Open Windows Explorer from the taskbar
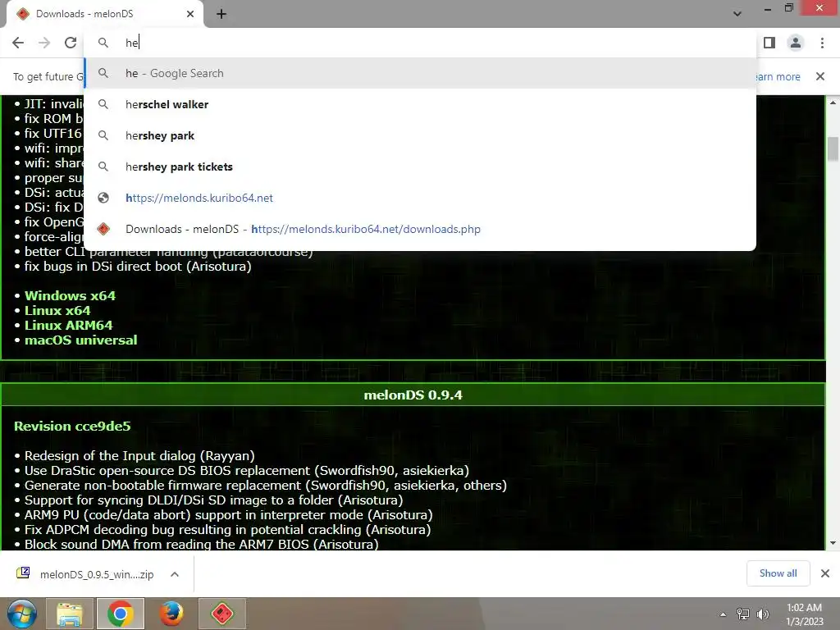This screenshot has height=630, width=840. pos(70,614)
